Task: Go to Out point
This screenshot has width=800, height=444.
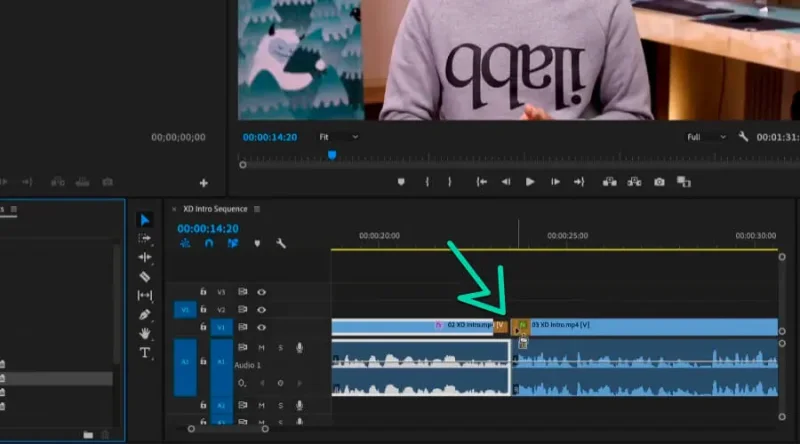Action: tap(579, 182)
